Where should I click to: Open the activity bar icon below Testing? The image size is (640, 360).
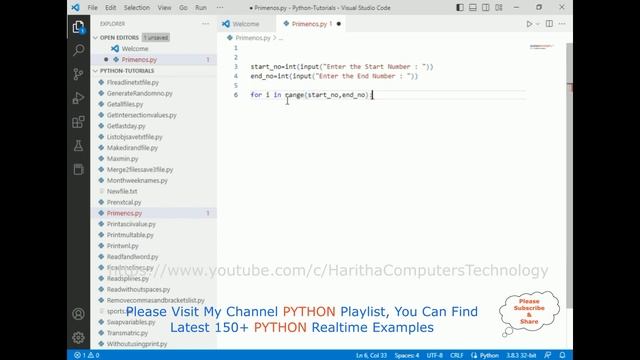pyautogui.click(x=78, y=169)
